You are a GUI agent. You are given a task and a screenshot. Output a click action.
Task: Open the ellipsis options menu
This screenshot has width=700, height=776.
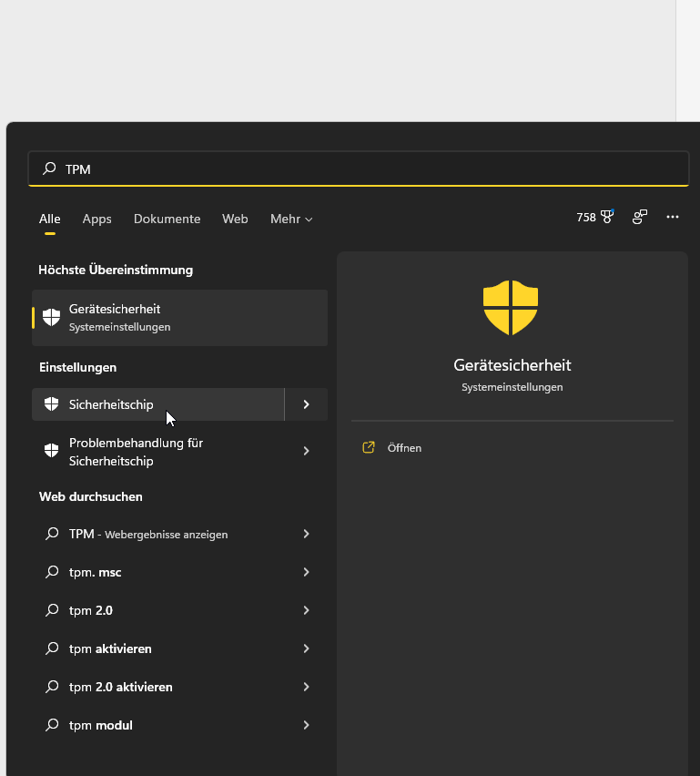coord(672,217)
